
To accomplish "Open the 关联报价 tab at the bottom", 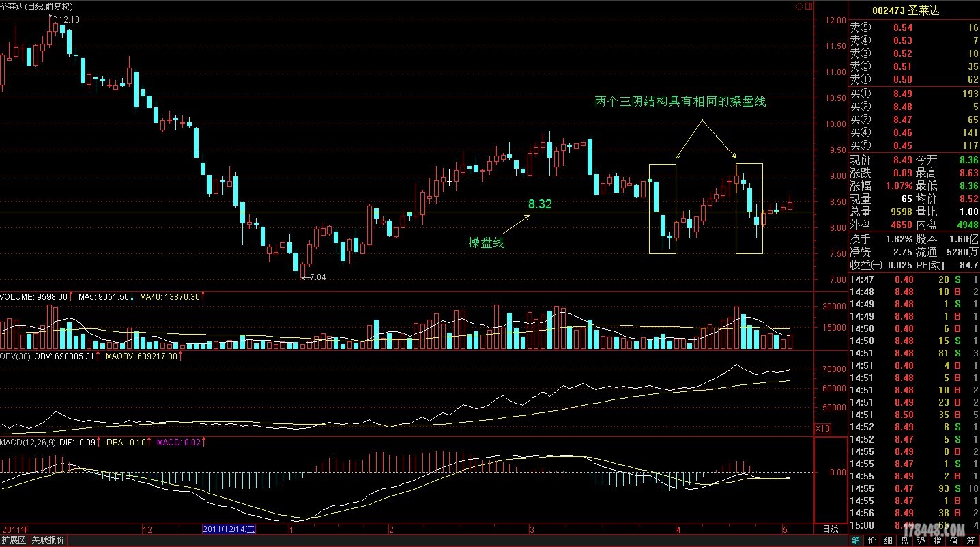I will pyautogui.click(x=48, y=540).
